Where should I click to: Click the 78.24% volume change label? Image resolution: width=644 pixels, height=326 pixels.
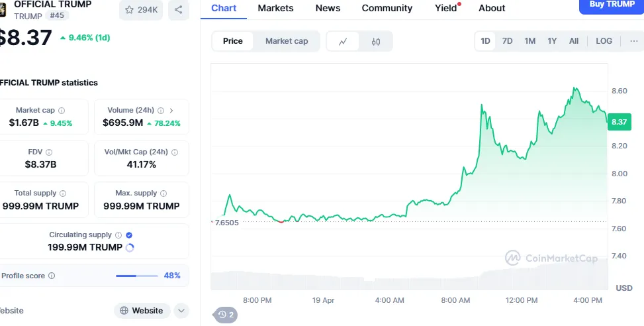click(164, 123)
